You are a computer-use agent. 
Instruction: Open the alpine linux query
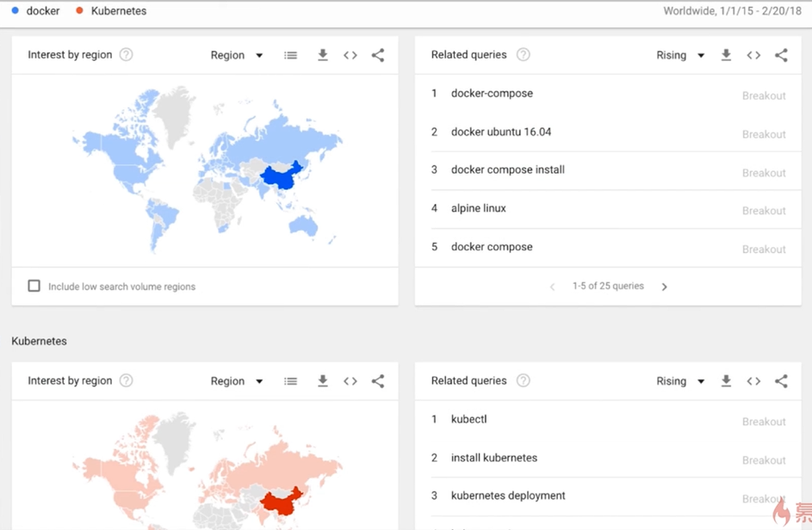click(x=479, y=208)
